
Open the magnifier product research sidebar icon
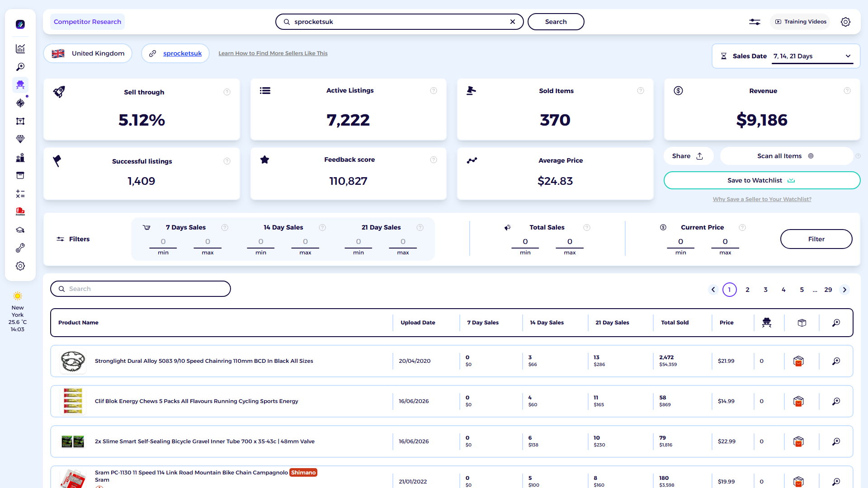[x=20, y=67]
